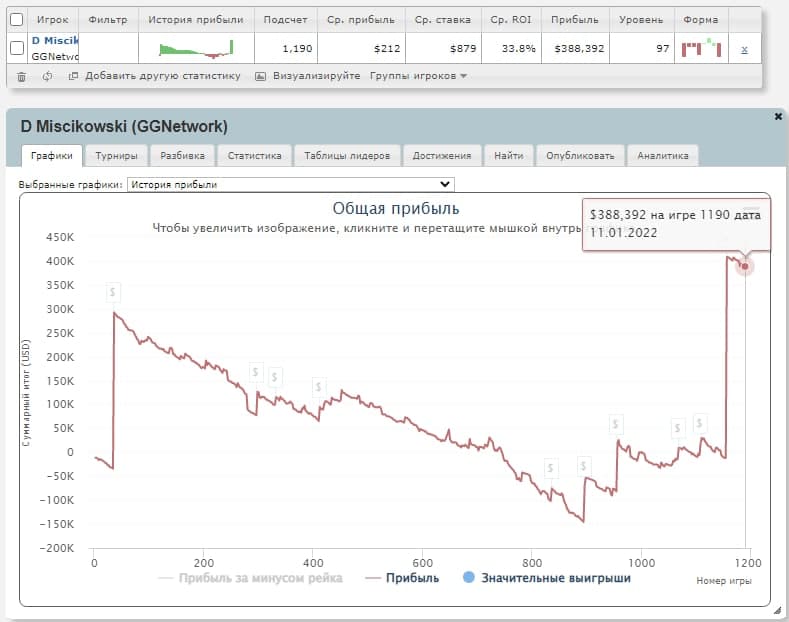This screenshot has width=789, height=622.
Task: Open the D Miscikowski player link
Action: point(54,41)
